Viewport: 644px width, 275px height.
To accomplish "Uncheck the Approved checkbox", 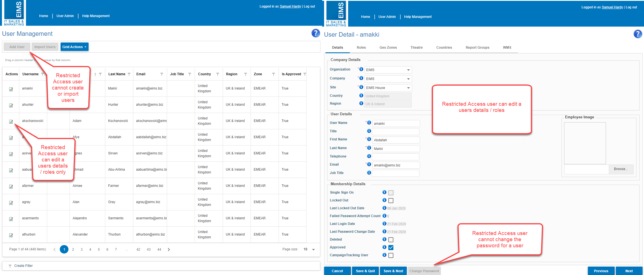I will [x=391, y=248].
